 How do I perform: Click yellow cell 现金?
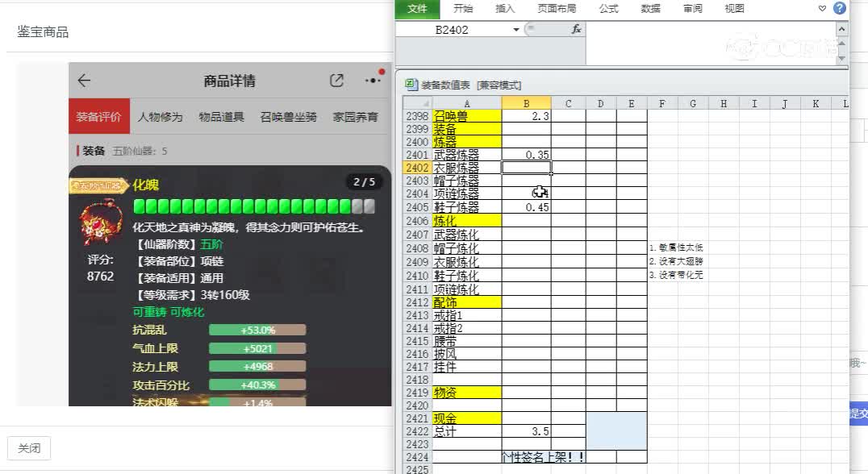point(466,418)
